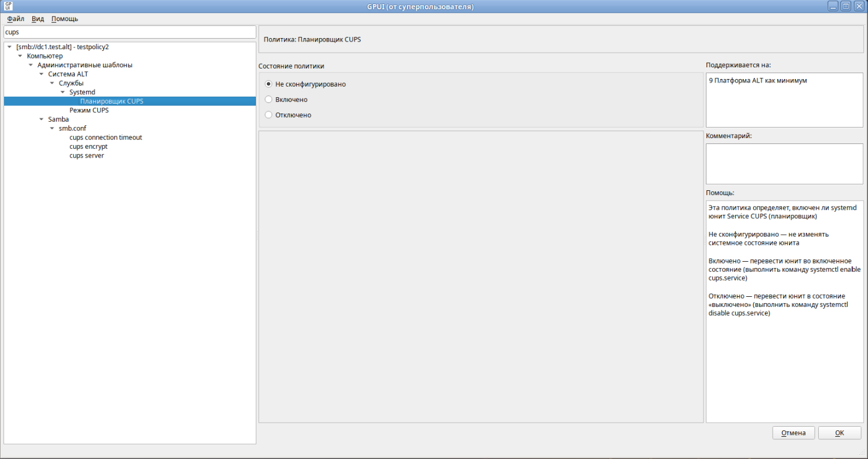Collapse the Компьютер tree node
This screenshot has width=868, height=459.
(x=20, y=56)
